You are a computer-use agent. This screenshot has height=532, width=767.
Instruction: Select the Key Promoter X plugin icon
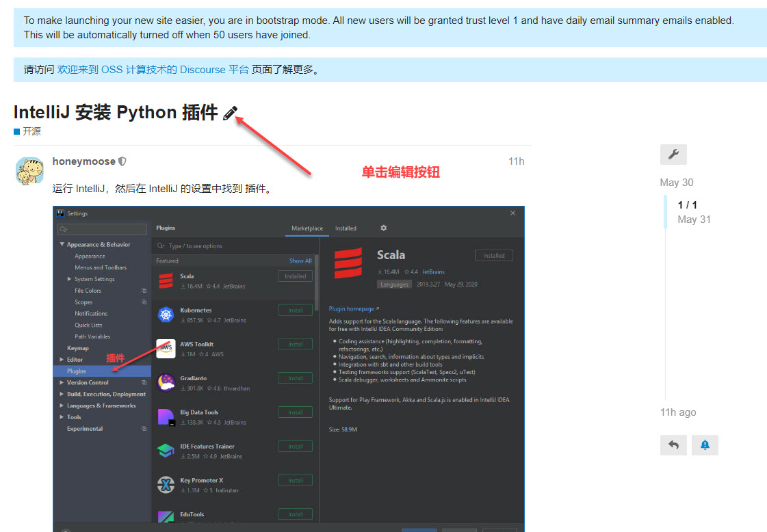[166, 485]
